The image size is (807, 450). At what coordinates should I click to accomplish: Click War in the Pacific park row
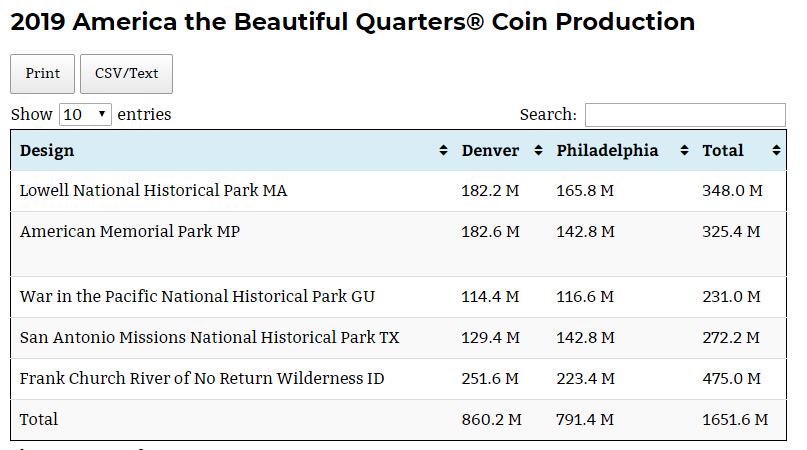(197, 297)
